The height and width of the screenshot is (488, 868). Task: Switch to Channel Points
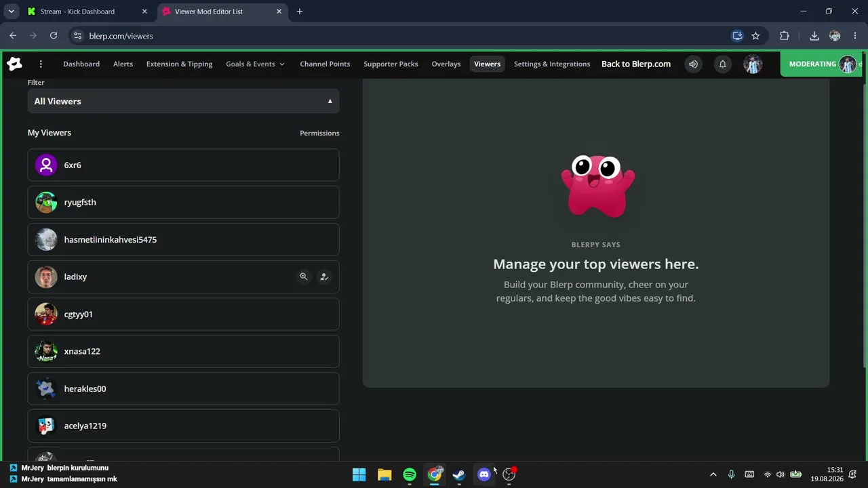click(x=325, y=64)
